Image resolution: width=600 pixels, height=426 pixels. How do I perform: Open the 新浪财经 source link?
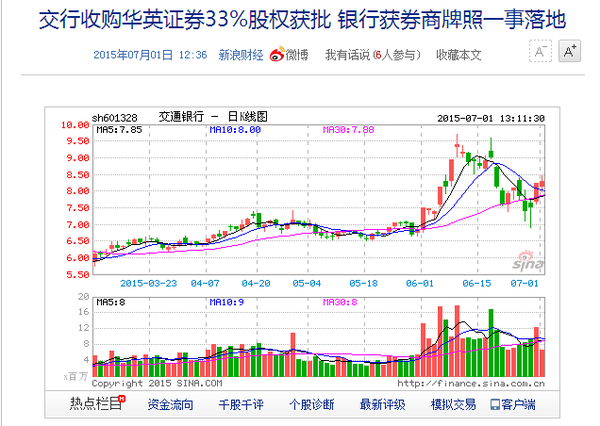(241, 55)
